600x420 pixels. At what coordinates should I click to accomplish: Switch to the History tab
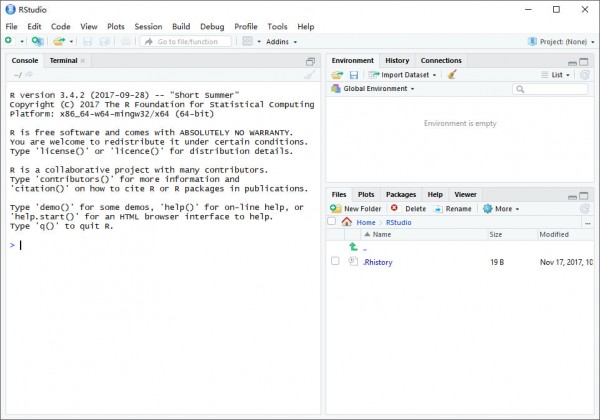397,61
